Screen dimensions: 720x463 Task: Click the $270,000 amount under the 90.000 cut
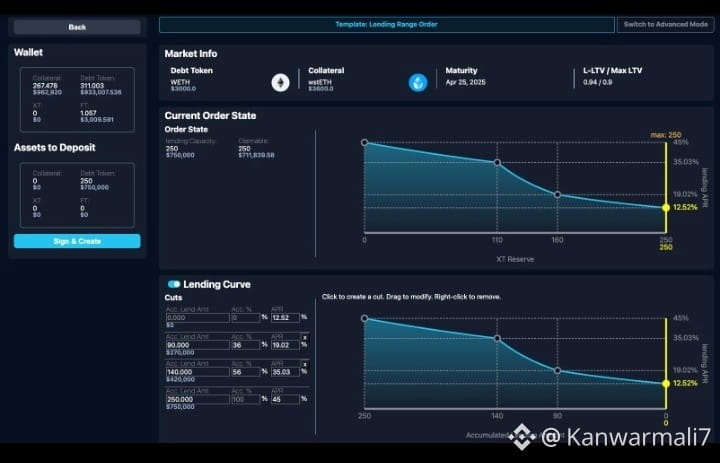pos(180,352)
